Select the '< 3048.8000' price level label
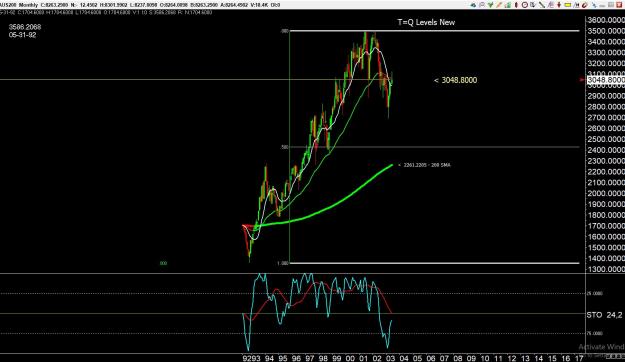The width and height of the screenshot is (625, 362). 455,80
